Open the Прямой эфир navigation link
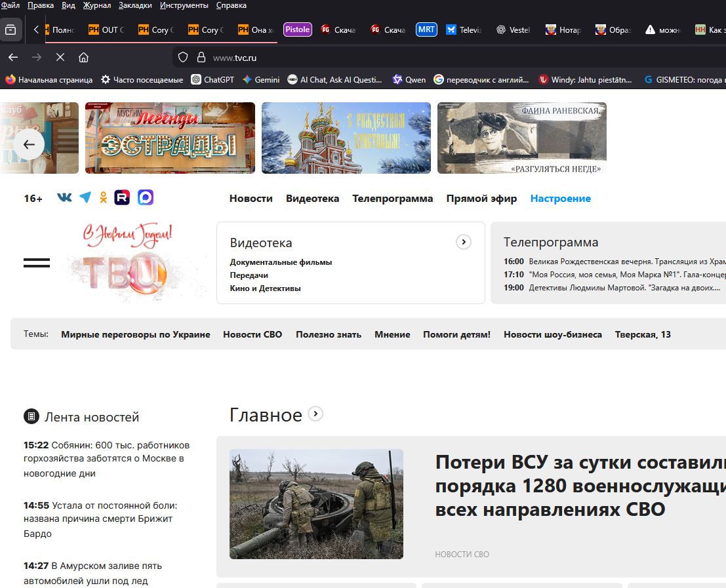 point(481,199)
